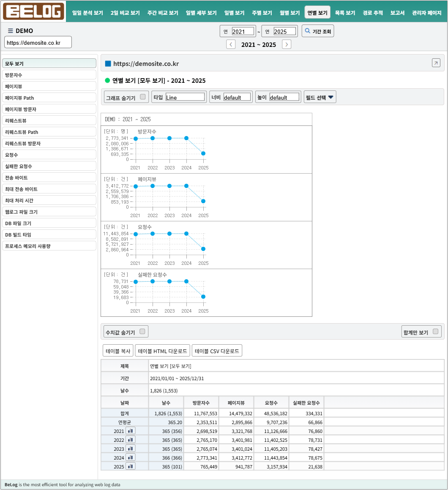The width and height of the screenshot is (448, 490).
Task: Open the 보고서 tab
Action: pyautogui.click(x=397, y=13)
